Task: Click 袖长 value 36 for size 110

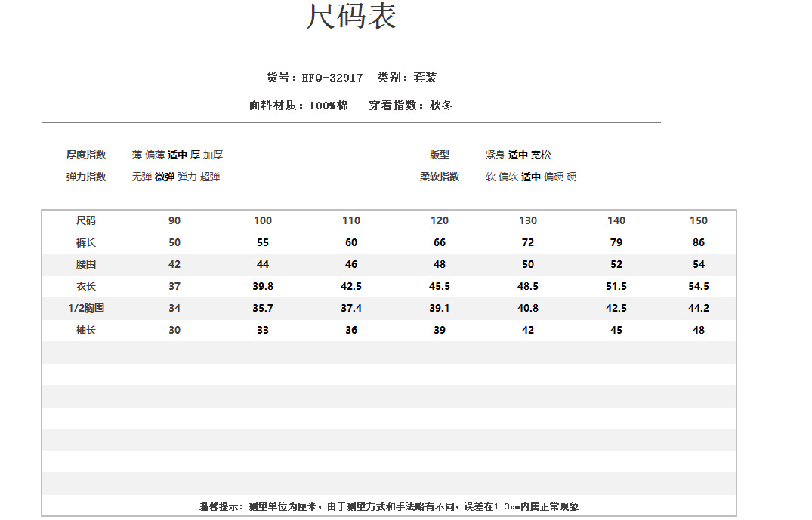Action: pyautogui.click(x=351, y=330)
